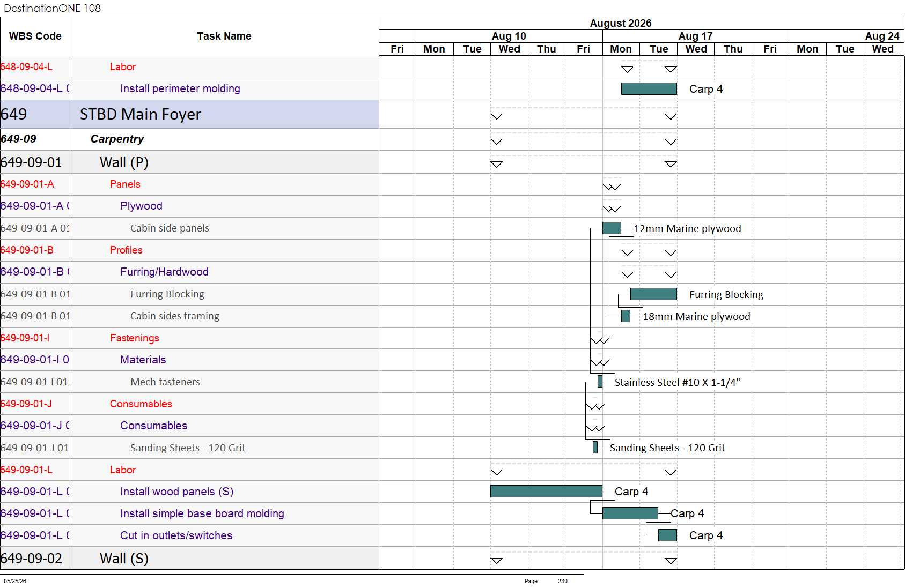Click the Mech fasteners task name
Viewport: 905px width, 588px height.
point(165,382)
